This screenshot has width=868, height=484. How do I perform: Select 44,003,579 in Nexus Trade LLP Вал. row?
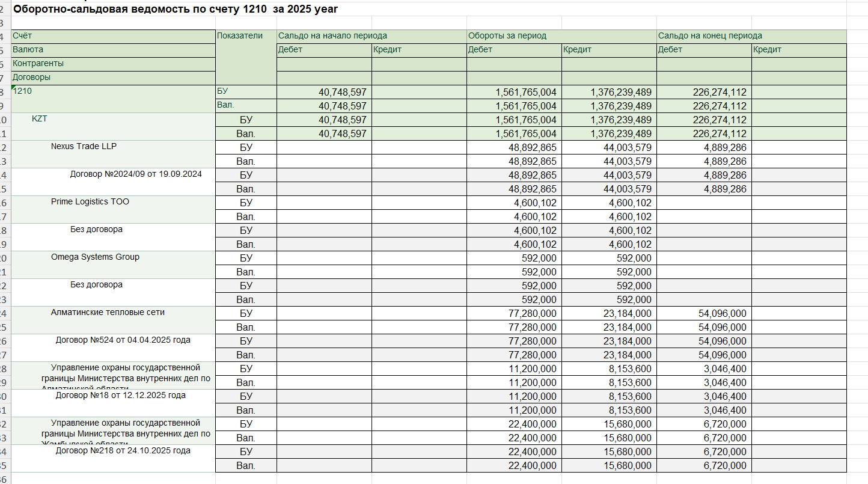(x=609, y=161)
